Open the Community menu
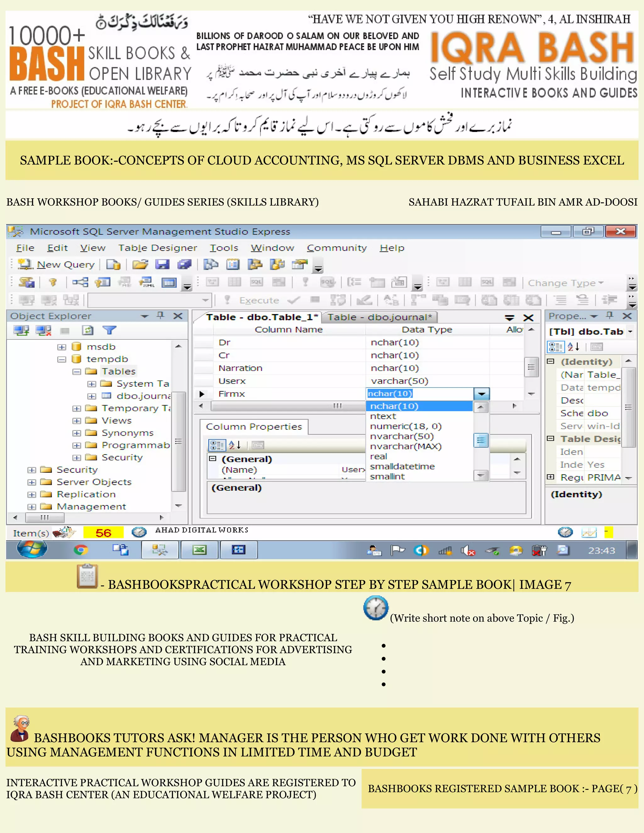 tap(337, 248)
